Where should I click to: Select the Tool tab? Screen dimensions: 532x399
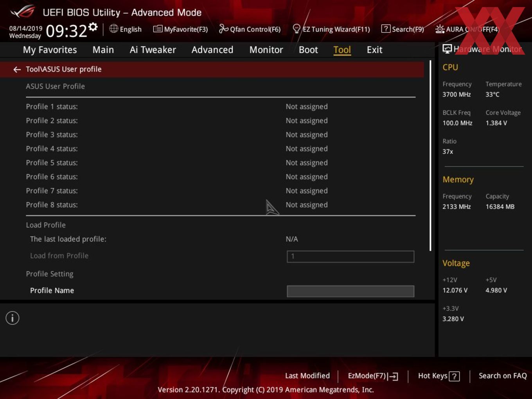click(342, 50)
